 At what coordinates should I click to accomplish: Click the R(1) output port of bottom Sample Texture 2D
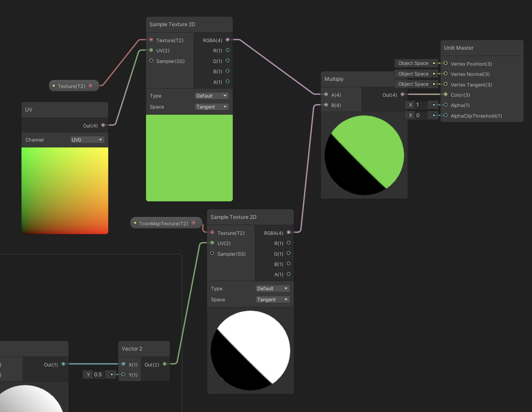click(x=288, y=243)
